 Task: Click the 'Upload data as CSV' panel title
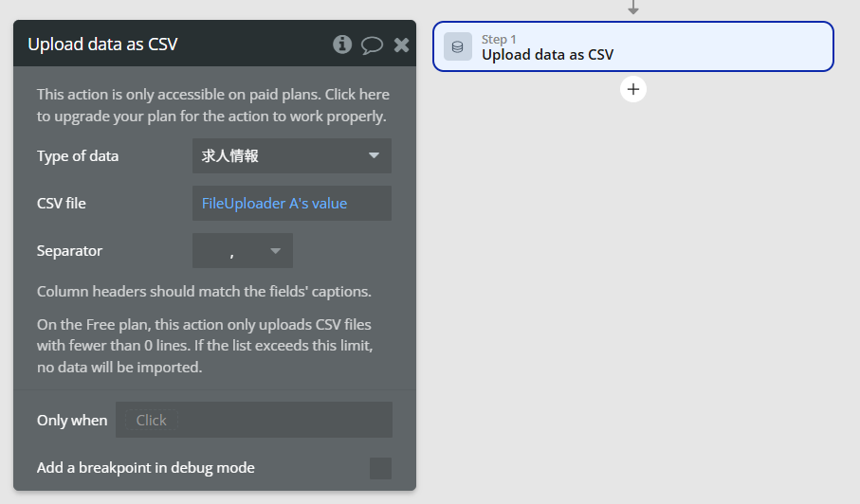[x=102, y=45]
